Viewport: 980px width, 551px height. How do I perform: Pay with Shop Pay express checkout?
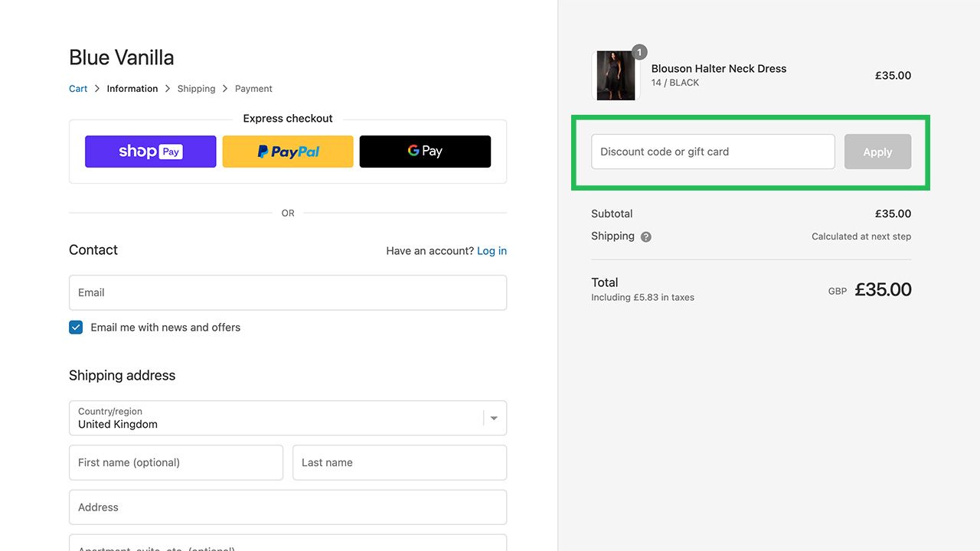click(150, 152)
